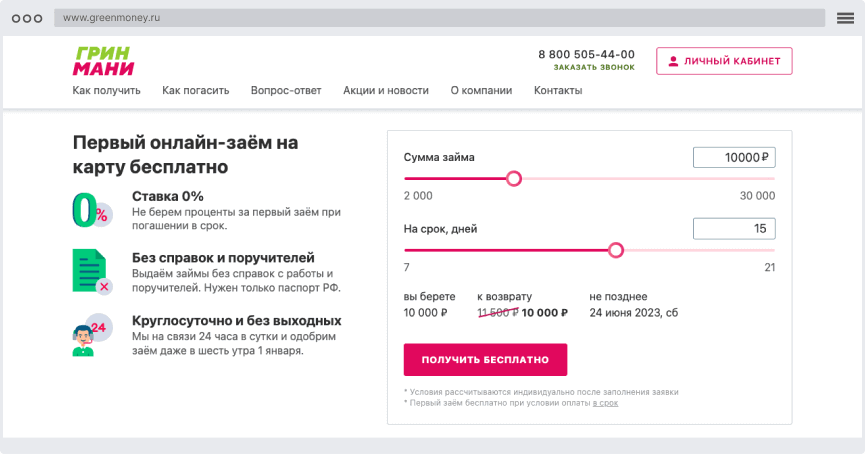Click Без справок и поручителей heading

coord(223,258)
